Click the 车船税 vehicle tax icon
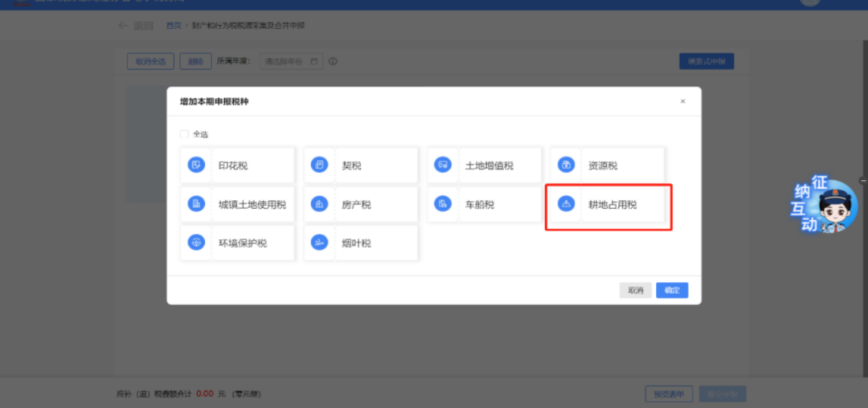 442,204
